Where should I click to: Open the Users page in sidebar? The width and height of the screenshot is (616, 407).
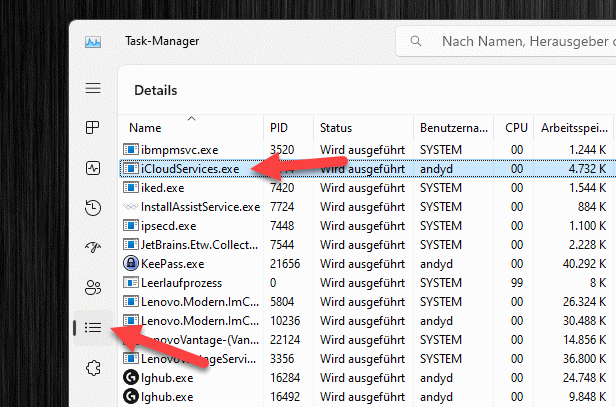coord(93,288)
